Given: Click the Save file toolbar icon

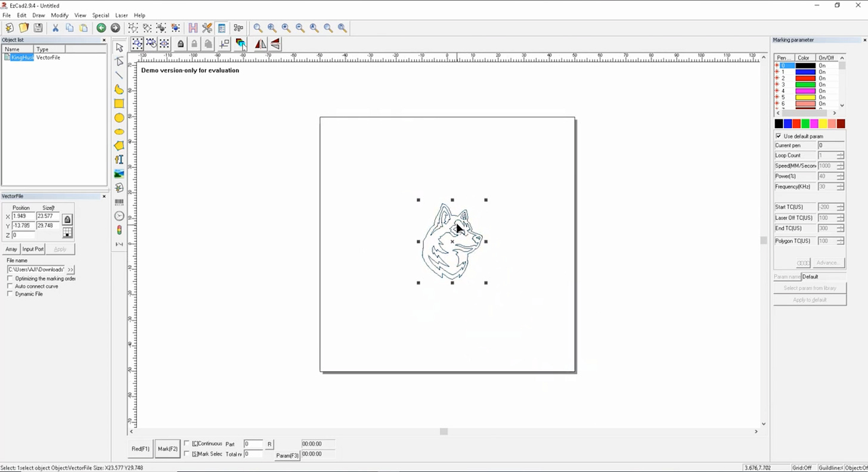Looking at the screenshot, I should pyautogui.click(x=38, y=27).
